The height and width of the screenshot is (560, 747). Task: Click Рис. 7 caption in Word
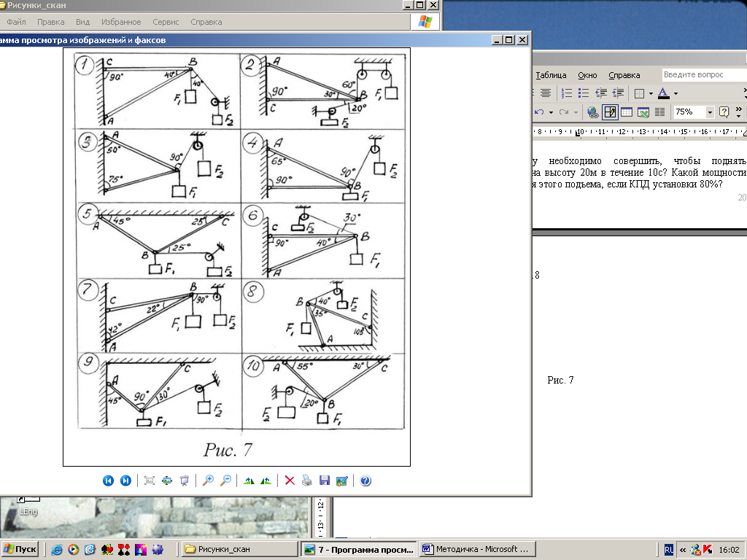pyautogui.click(x=560, y=380)
